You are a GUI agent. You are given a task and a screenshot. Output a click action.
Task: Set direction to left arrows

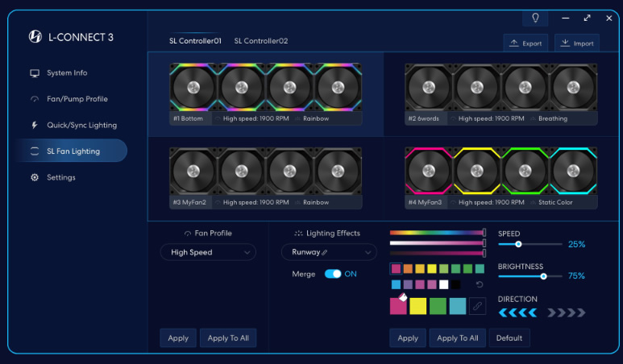pyautogui.click(x=517, y=312)
